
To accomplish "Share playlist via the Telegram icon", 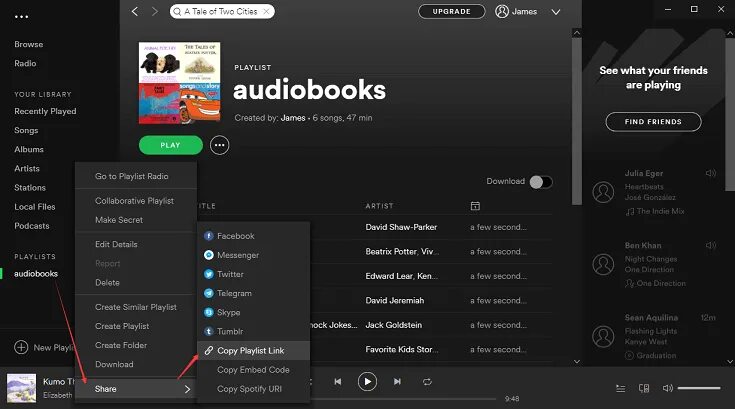I will point(209,293).
